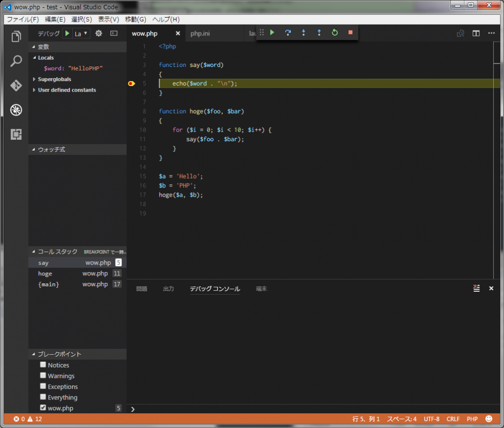
Task: Close the wow.php editor tab
Action: (178, 33)
